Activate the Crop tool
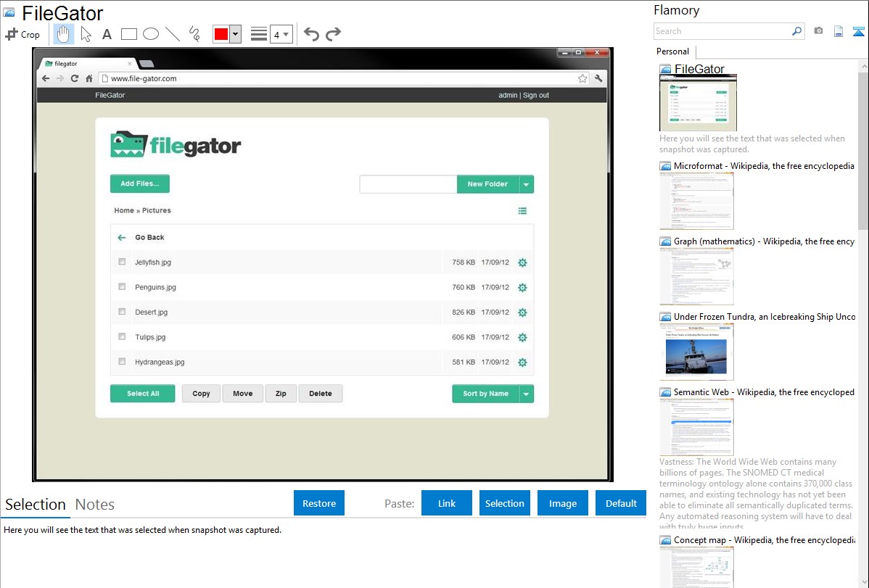Viewport: 869px width, 588px height. (22, 34)
